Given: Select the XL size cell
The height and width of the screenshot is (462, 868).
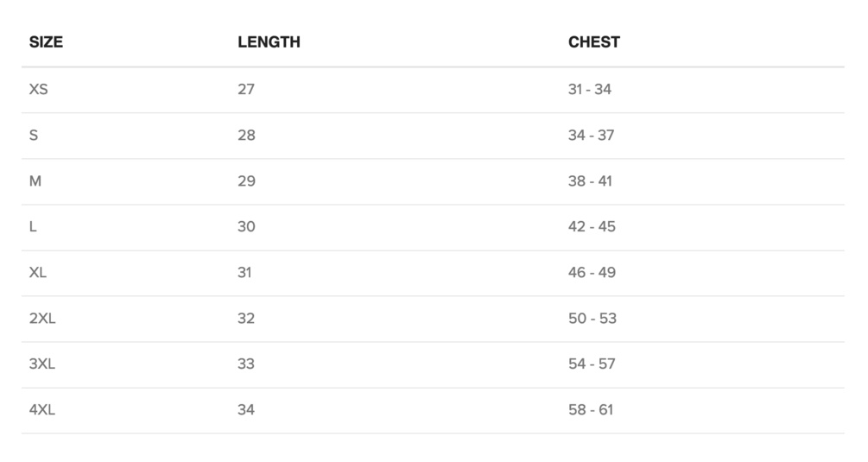Looking at the screenshot, I should click(38, 272).
